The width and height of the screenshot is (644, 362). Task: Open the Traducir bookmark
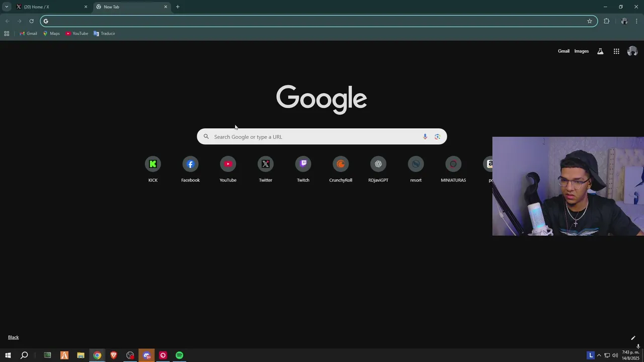point(104,34)
